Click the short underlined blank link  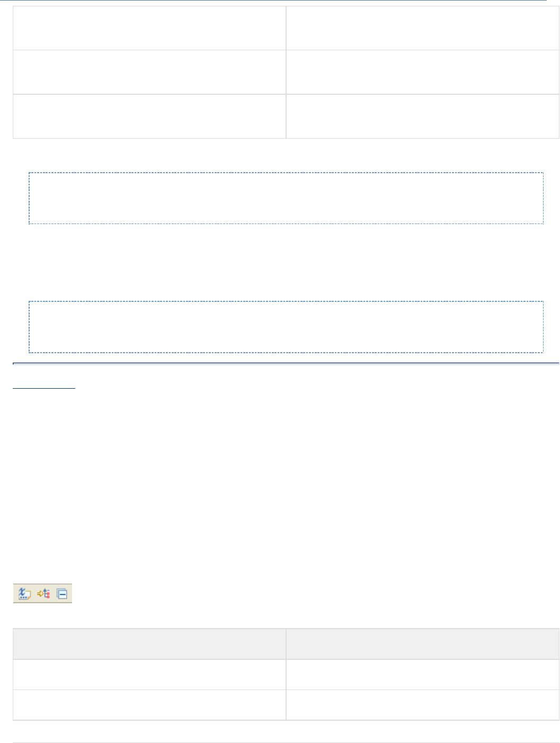pos(44,388)
